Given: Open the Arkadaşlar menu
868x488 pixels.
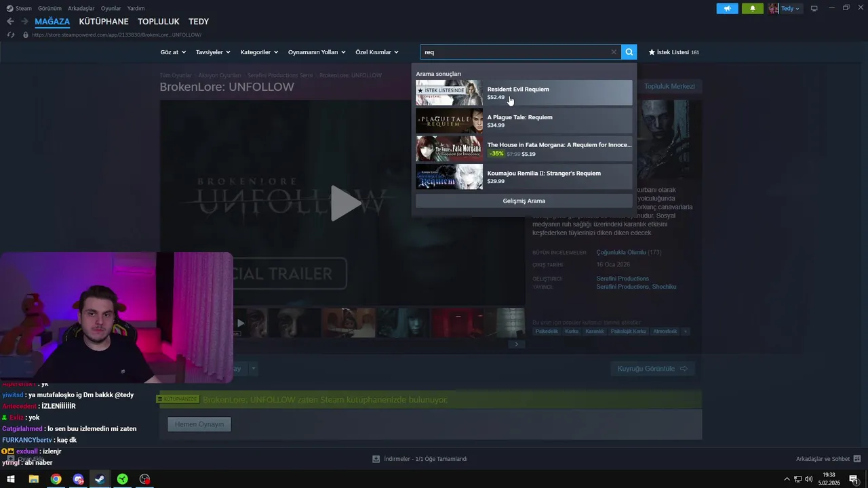Looking at the screenshot, I should 81,8.
